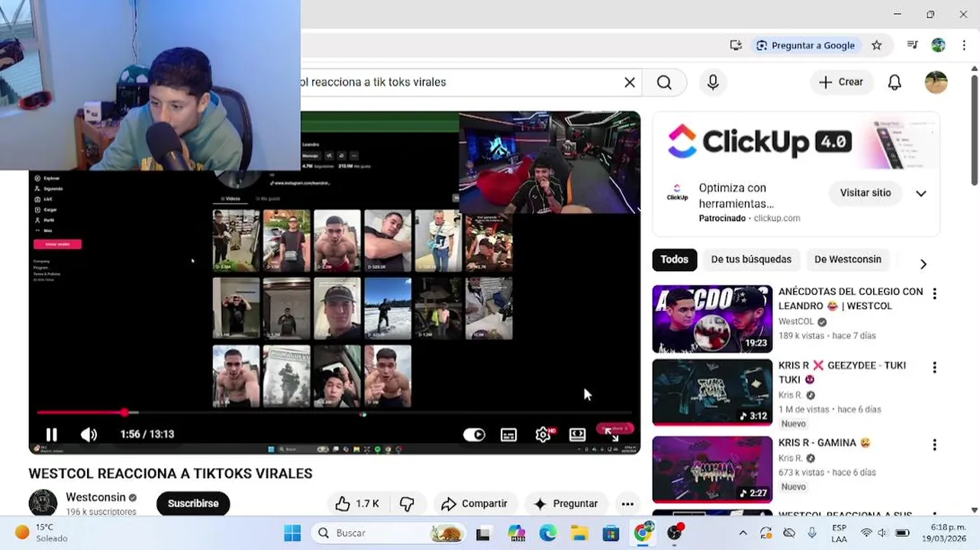This screenshot has width=980, height=550.
Task: Open Westconsin channel avatar
Action: pyautogui.click(x=43, y=503)
